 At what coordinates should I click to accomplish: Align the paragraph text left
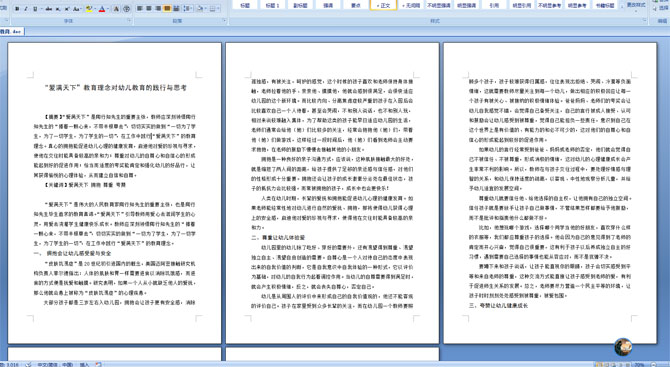pyautogui.click(x=140, y=9)
